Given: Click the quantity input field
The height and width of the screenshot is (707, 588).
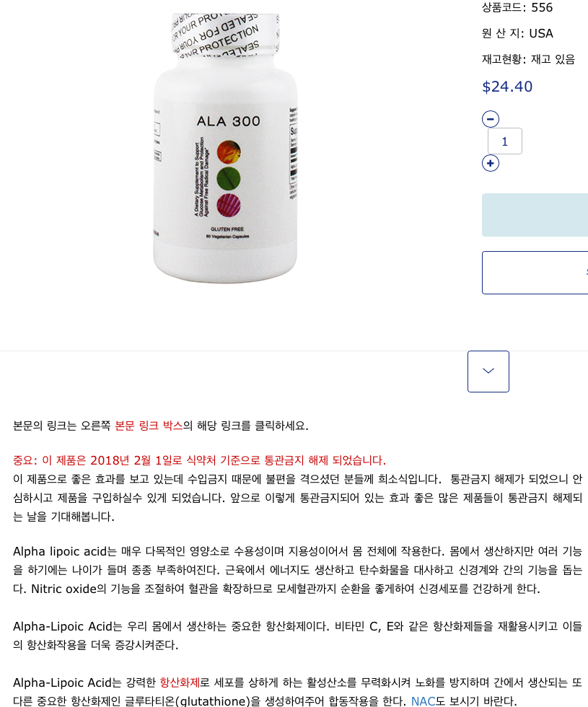Looking at the screenshot, I should pyautogui.click(x=505, y=141).
